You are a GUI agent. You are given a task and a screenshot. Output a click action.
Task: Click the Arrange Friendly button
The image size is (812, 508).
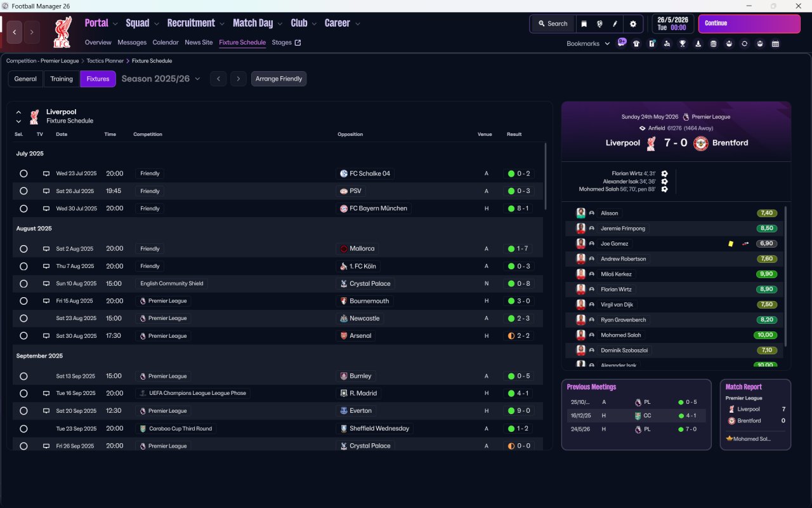279,79
